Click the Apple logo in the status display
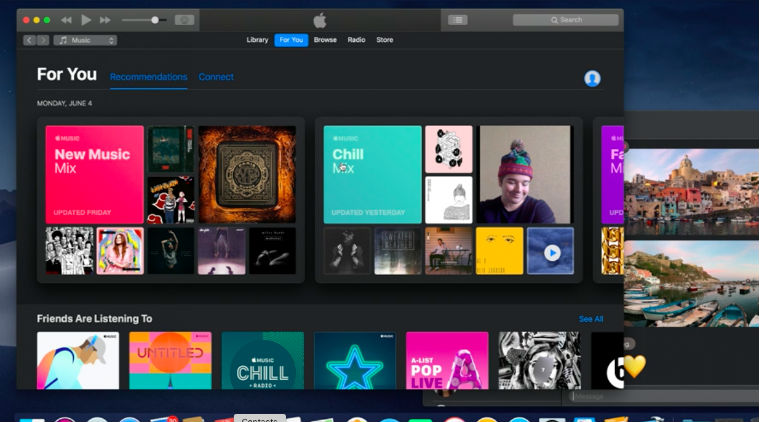 320,20
